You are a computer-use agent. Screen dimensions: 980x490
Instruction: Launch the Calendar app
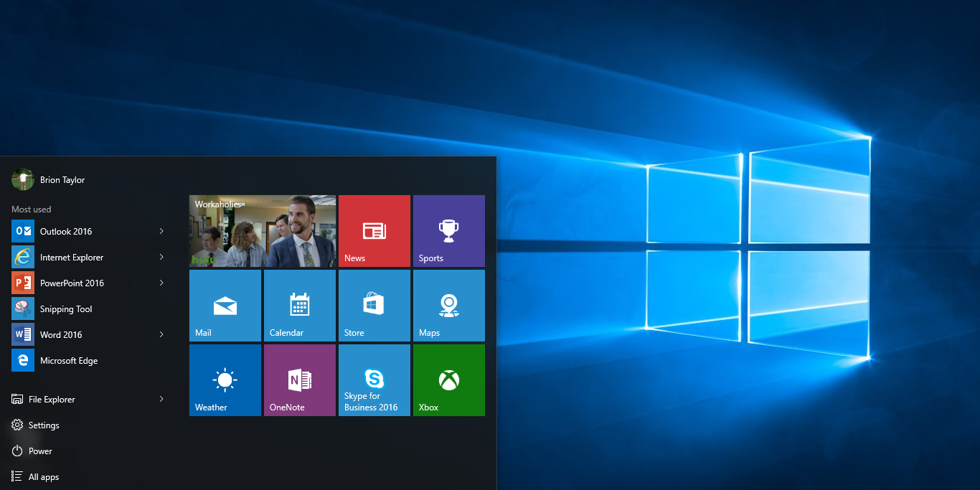pos(299,305)
